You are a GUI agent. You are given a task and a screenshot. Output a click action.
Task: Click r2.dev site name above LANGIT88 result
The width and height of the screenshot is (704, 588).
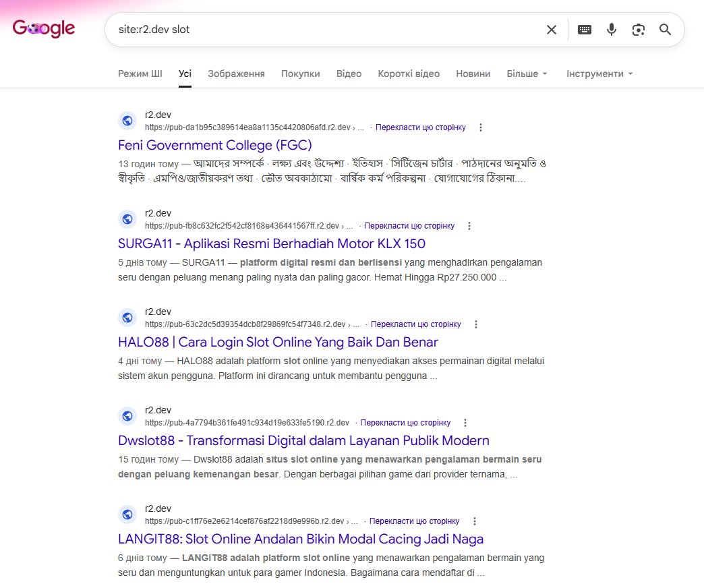(158, 508)
